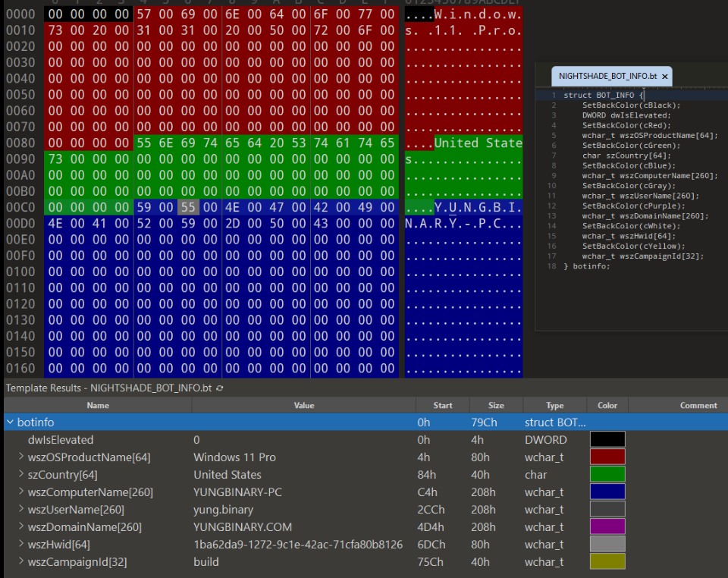Viewport: 728px width, 578px height.
Task: Click the 'Template Results - NIGHTSHADE_BOT_INFO.bt' panel title
Action: [108, 388]
